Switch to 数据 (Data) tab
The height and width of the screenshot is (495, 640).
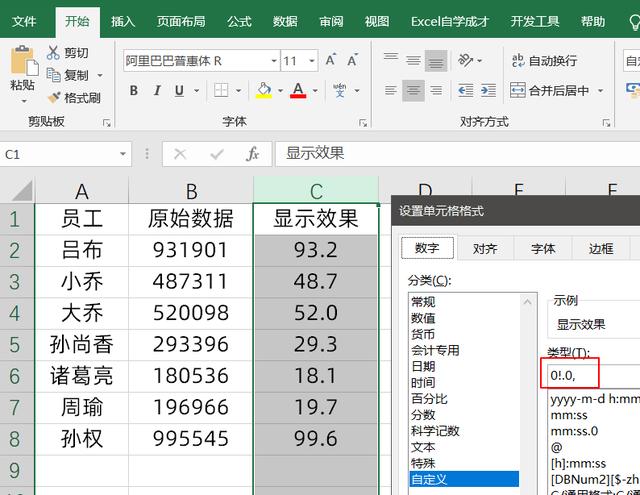(285, 21)
